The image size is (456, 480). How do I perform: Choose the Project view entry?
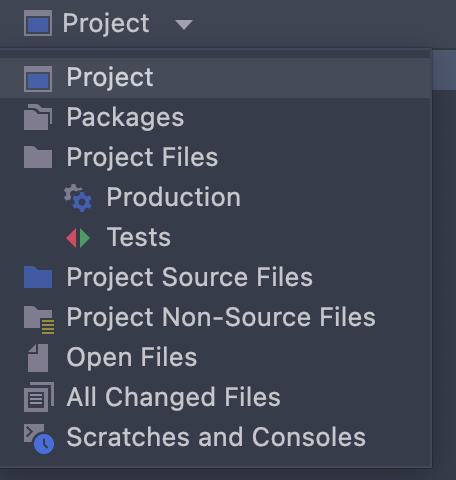[215, 78]
